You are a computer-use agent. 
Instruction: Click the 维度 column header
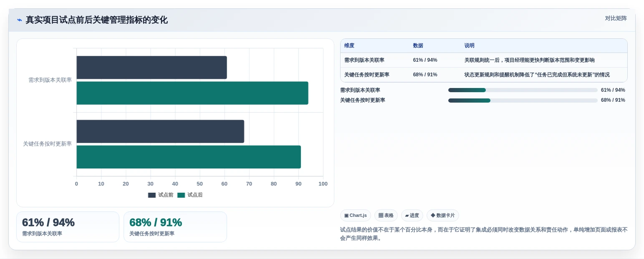coord(349,46)
